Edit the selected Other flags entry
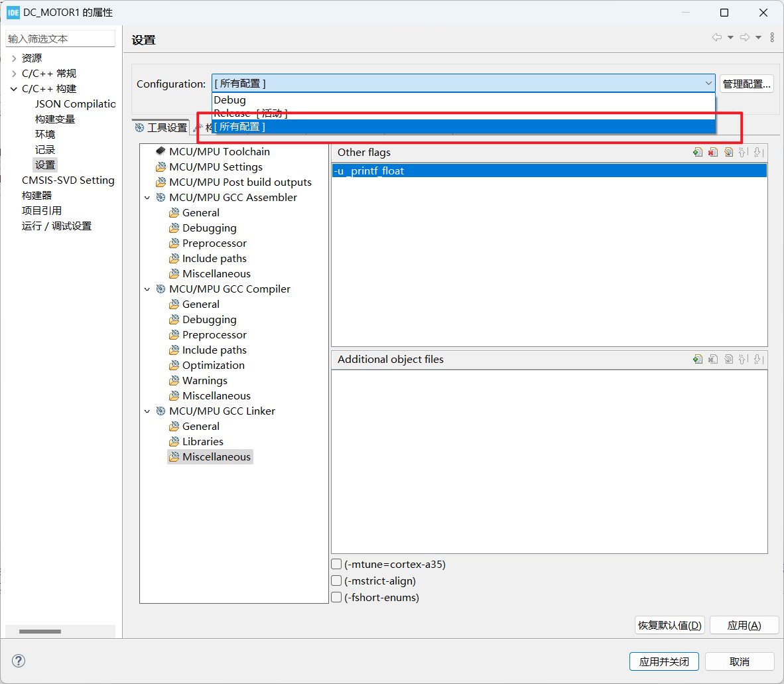The width and height of the screenshot is (784, 684). pos(729,152)
